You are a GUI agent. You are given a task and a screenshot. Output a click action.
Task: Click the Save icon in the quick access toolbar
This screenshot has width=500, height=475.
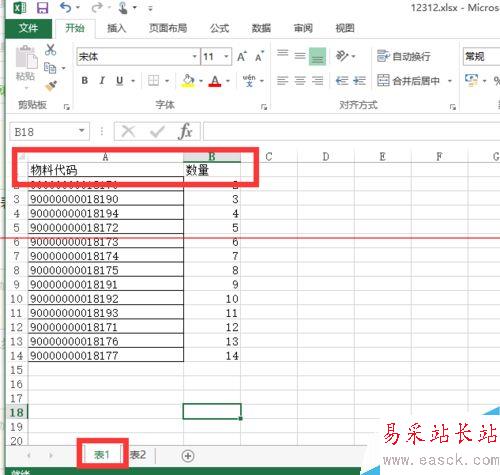click(x=42, y=7)
